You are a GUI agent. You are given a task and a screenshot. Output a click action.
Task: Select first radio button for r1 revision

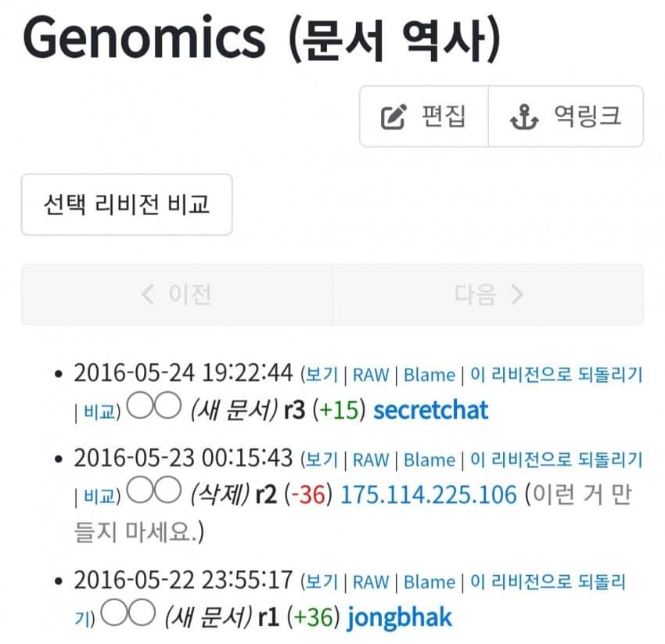pos(114,612)
